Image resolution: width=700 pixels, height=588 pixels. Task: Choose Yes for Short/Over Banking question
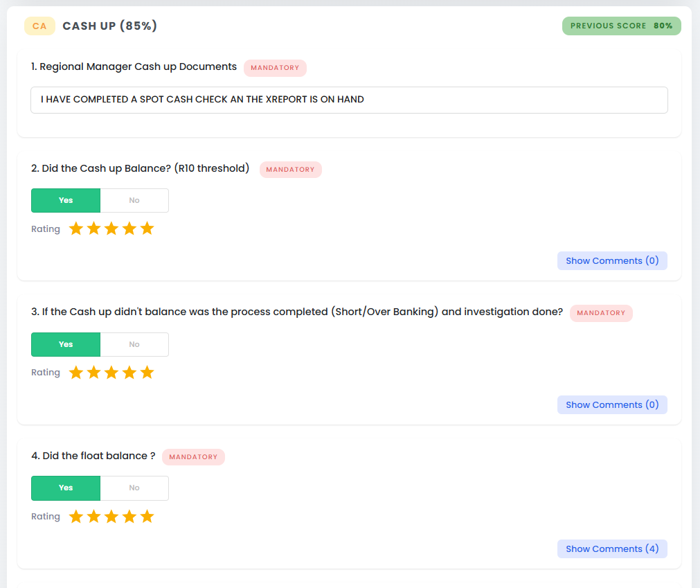[66, 344]
